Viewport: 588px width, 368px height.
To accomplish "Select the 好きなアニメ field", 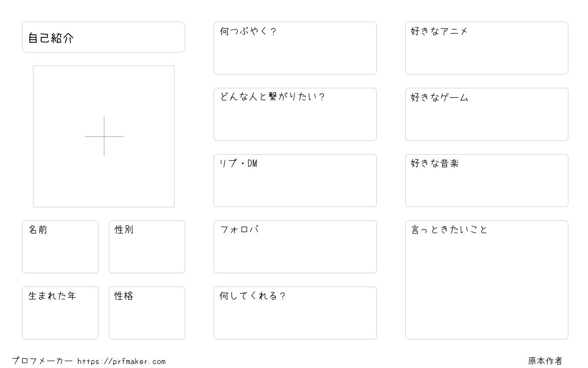I will point(487,48).
